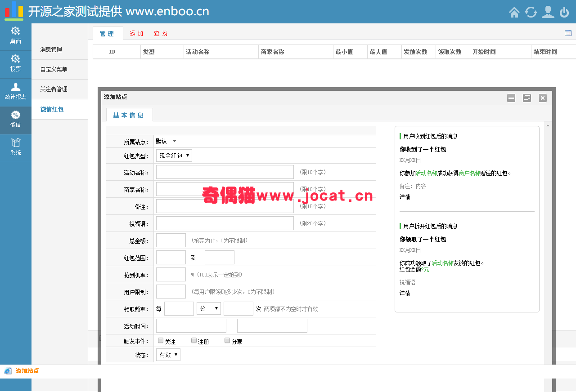Screen dimensions: 576x392
Task: Click the 最小值 column header
Action: point(351,52)
